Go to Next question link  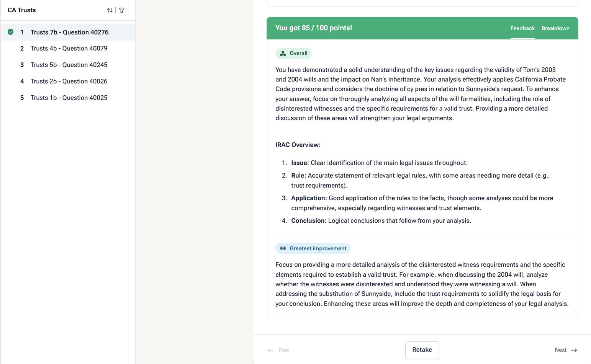tap(560, 350)
